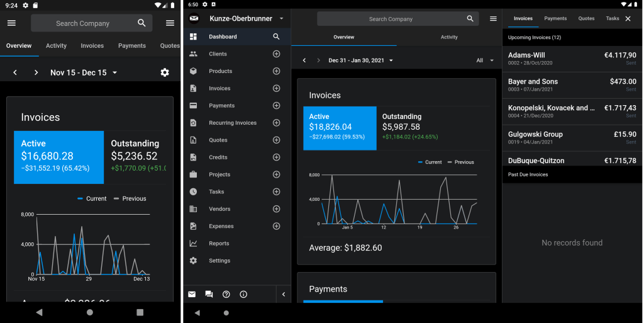This screenshot has height=323, width=644.
Task: Click the Search Company field on tablet
Action: [x=390, y=19]
